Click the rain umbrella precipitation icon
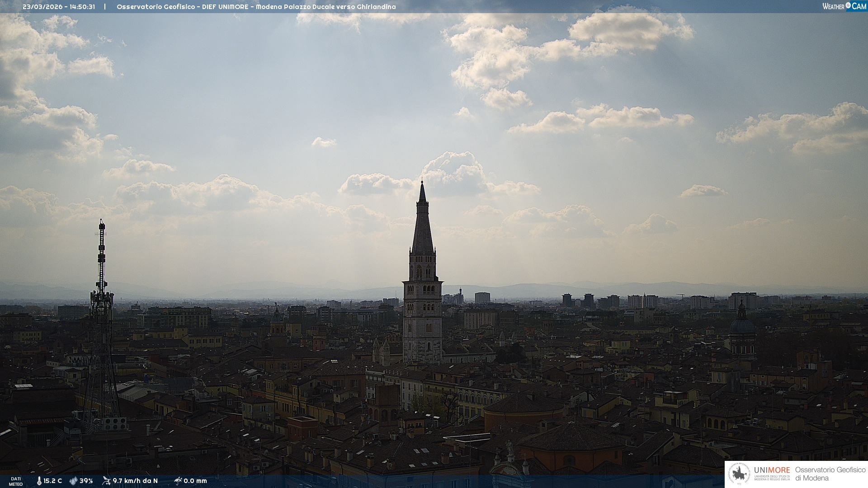 [178, 481]
